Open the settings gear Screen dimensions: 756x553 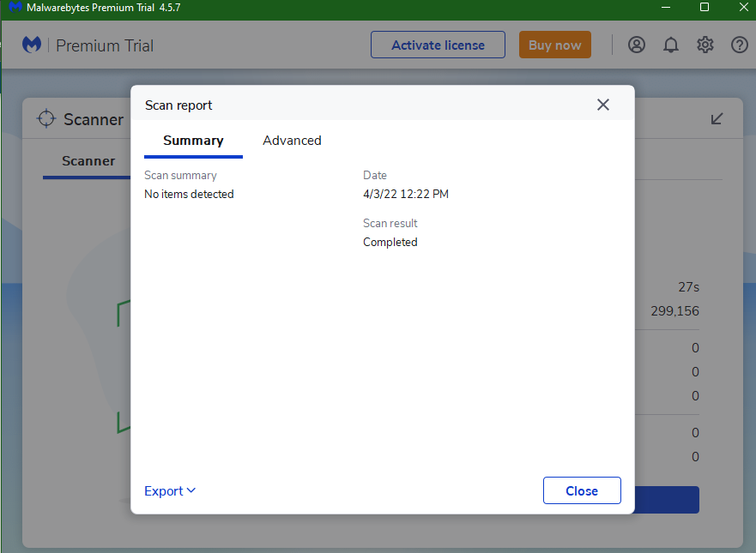[x=705, y=45]
